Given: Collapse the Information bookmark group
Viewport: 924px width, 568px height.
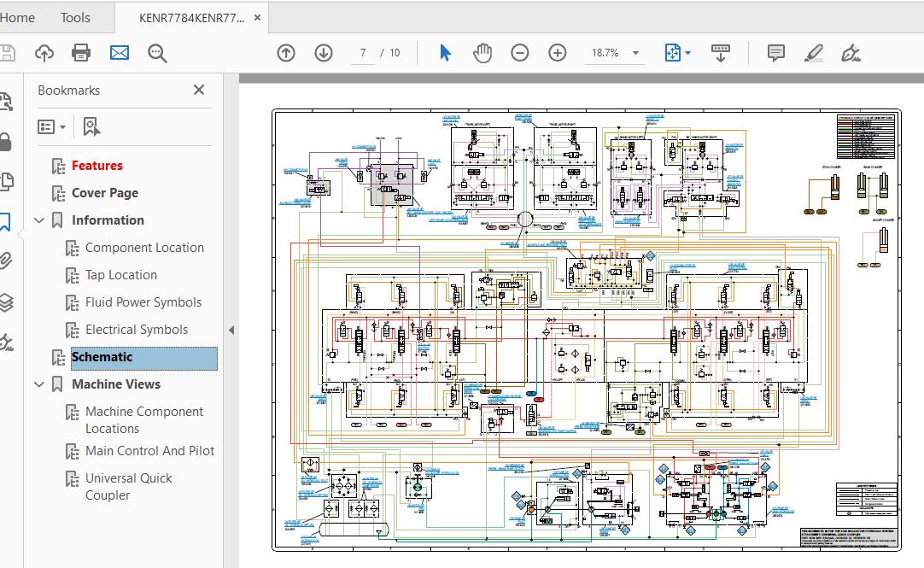Looking at the screenshot, I should 39,220.
